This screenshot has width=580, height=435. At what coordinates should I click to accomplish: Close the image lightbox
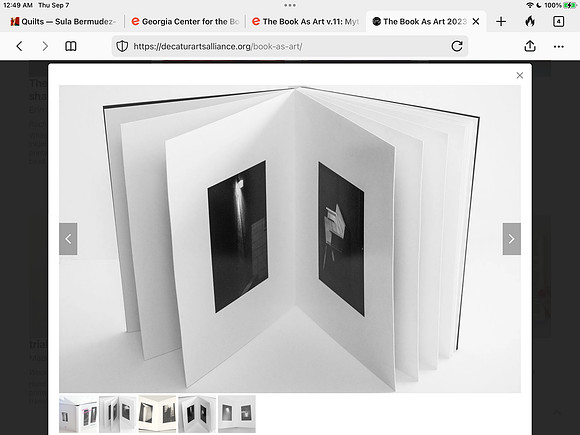click(520, 75)
